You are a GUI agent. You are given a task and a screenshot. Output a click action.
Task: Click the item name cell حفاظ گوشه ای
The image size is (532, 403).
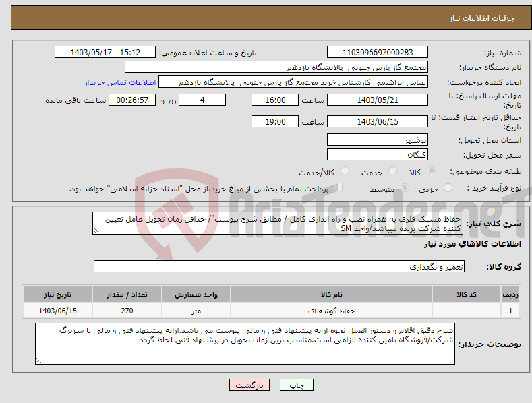point(331,311)
